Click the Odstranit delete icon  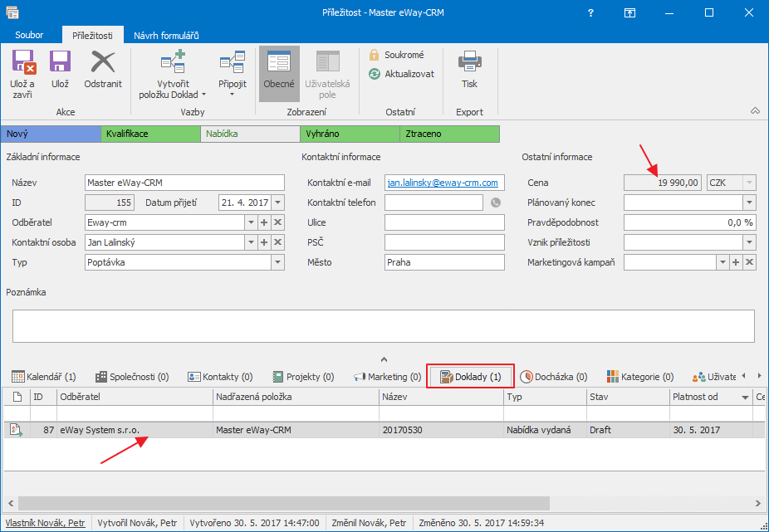coord(103,62)
